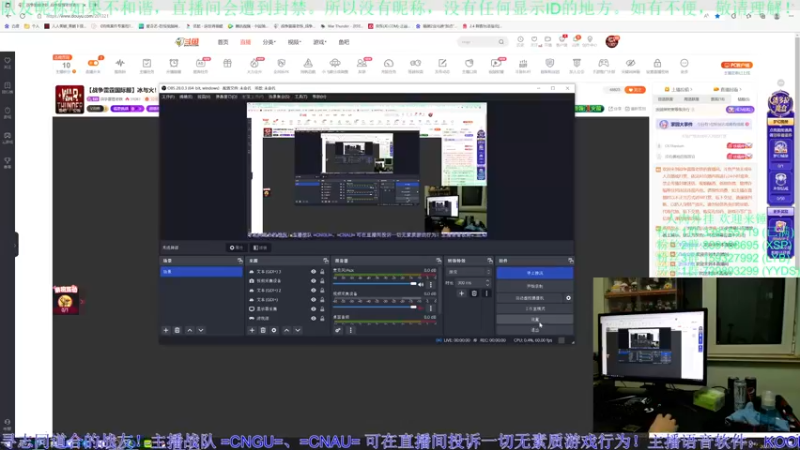Hide the 文本 (GDI+) 3 source via its eye
Screen dimensions: 800x450
pos(313,272)
